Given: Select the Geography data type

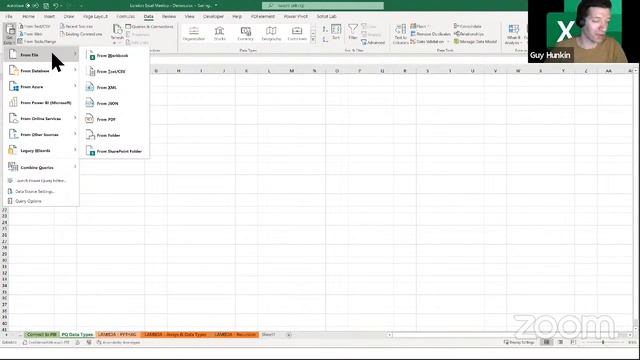Looking at the screenshot, I should [x=271, y=33].
